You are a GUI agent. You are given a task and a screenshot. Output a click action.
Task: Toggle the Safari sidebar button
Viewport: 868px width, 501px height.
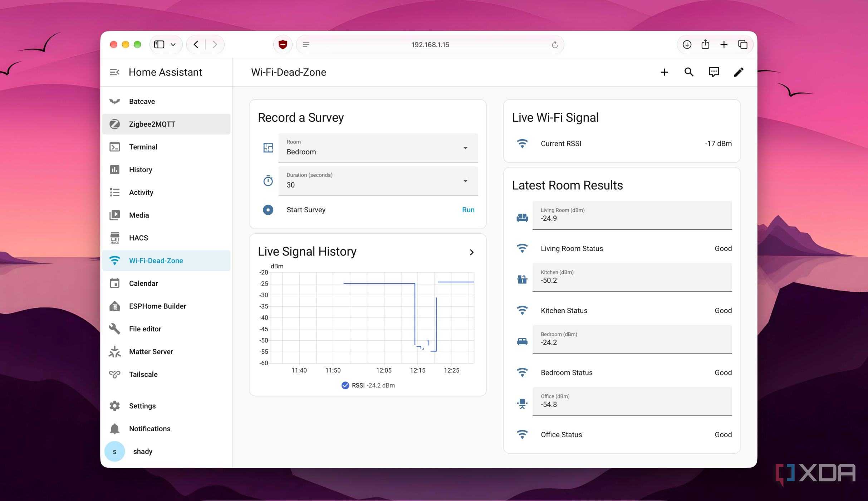[159, 45]
